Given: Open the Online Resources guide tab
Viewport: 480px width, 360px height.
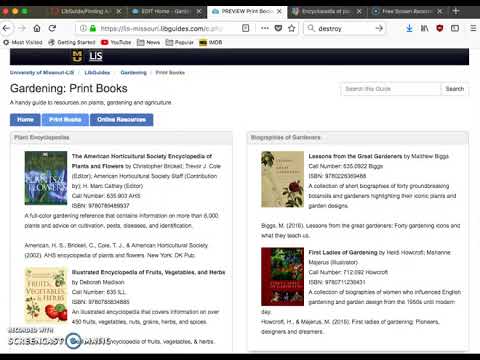Looking at the screenshot, I should point(121,120).
